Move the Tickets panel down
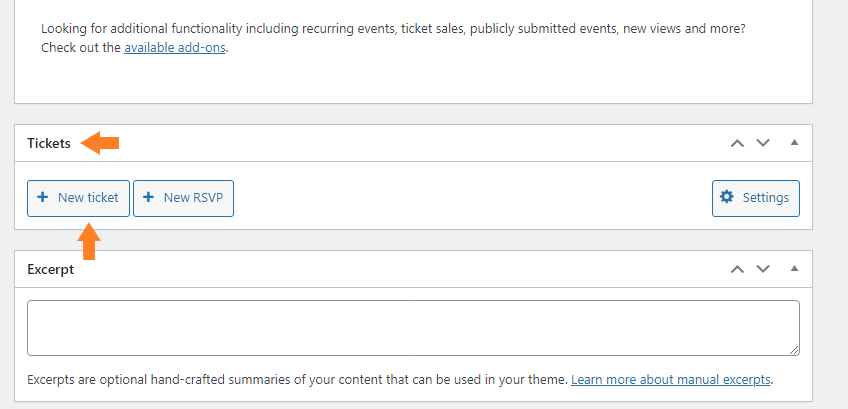848x409 pixels. tap(763, 143)
